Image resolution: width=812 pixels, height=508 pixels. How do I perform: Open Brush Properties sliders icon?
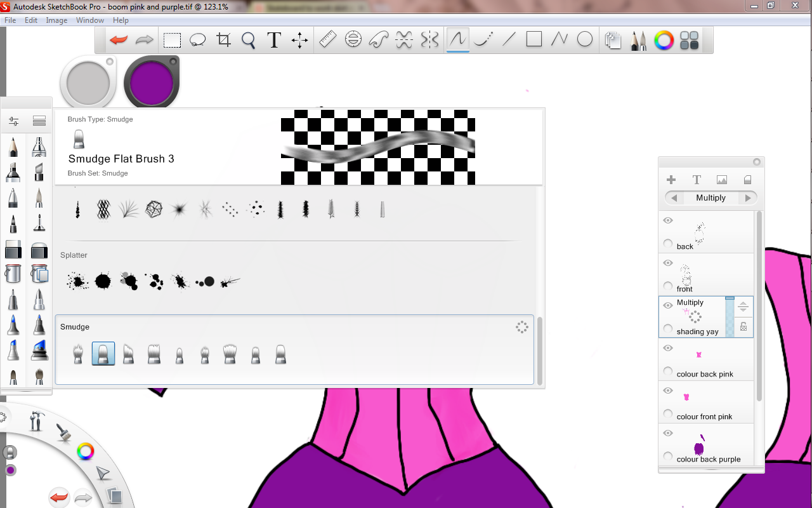[13, 121]
